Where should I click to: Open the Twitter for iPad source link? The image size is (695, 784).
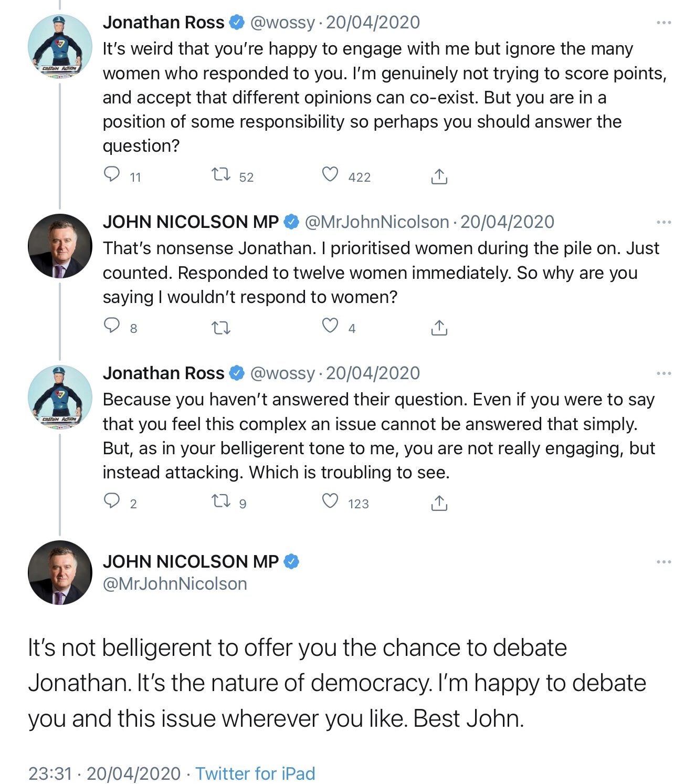(255, 773)
